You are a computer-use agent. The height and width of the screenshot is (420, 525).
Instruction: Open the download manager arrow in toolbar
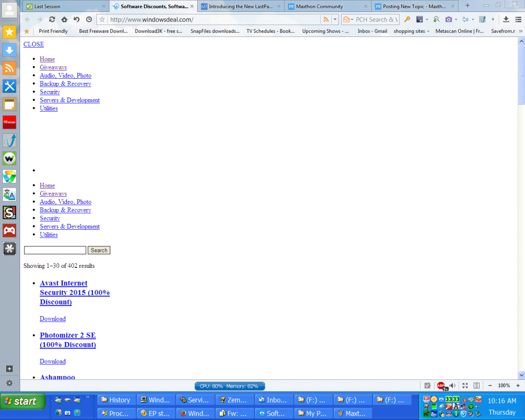tap(506, 19)
